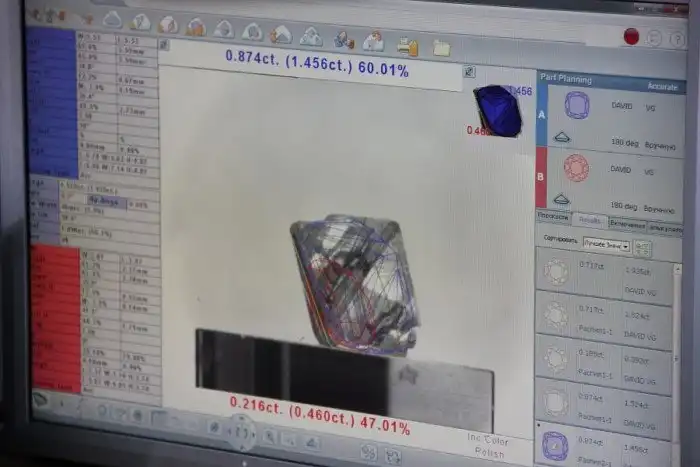Click the navigation pan wheel in bottom toolbar
The width and height of the screenshot is (700, 467).
pos(241,432)
